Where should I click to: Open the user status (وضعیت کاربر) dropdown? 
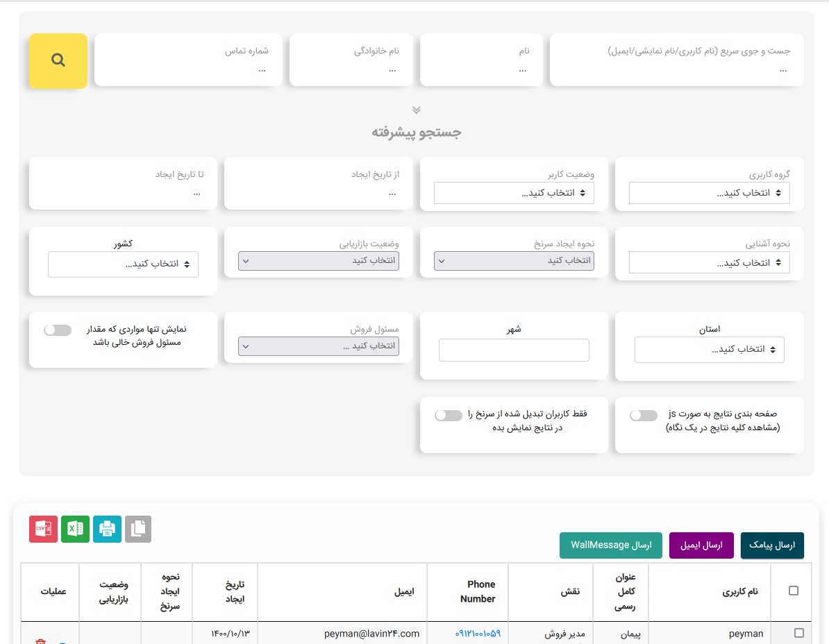514,193
